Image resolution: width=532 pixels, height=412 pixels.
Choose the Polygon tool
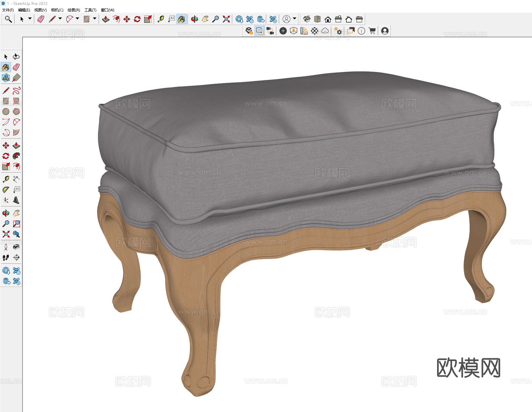[x=16, y=112]
